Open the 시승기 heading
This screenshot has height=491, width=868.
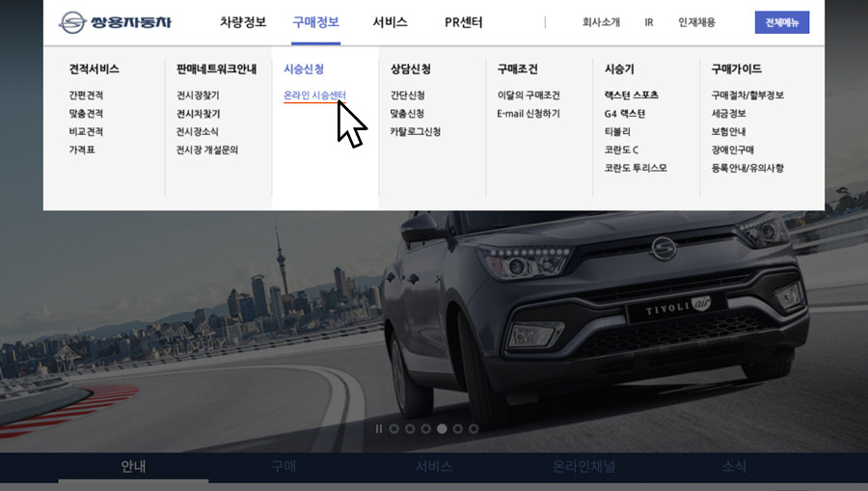pyautogui.click(x=619, y=69)
